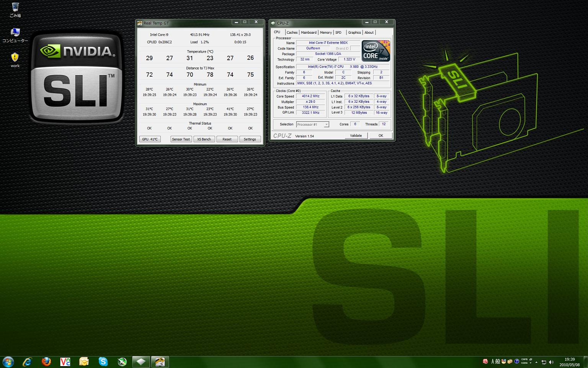Image resolution: width=588 pixels, height=368 pixels.
Task: Select the CPU tab in CPU-Z
Action: (277, 32)
